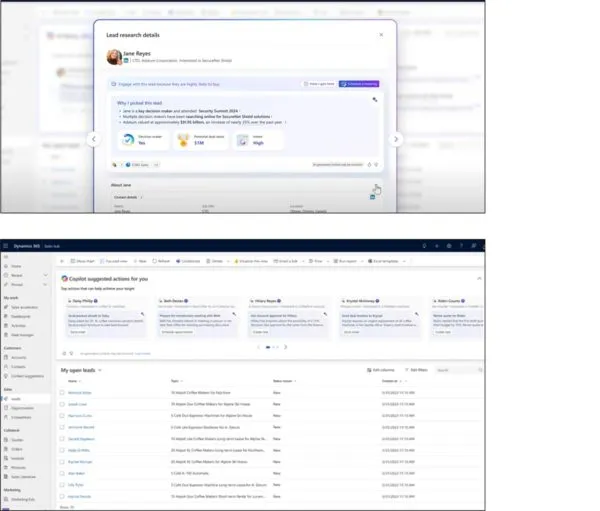Click Edit filters above the leads grid
This screenshot has height=511, width=600.
coord(416,370)
